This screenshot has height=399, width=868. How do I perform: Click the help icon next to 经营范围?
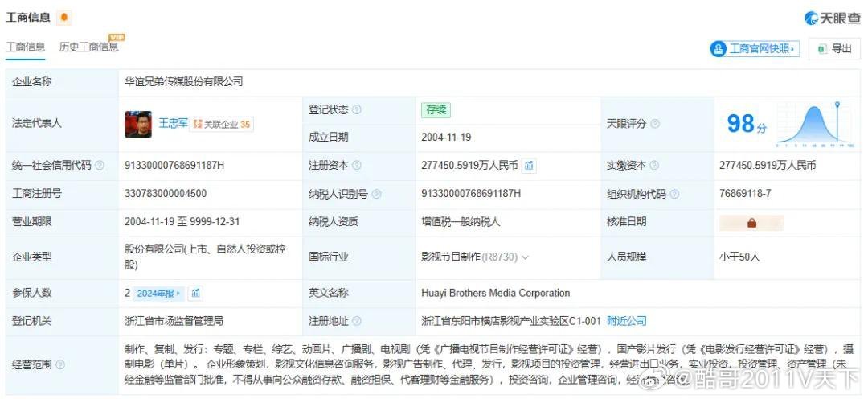59,364
